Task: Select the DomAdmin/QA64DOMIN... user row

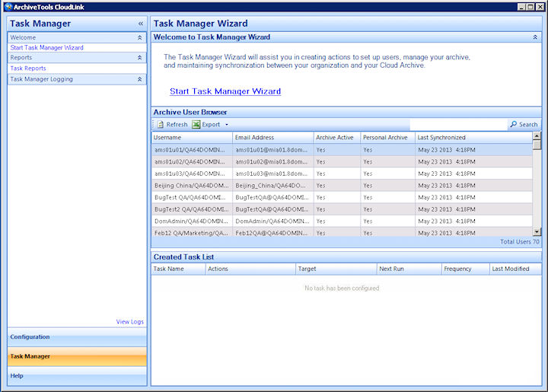Action: [x=342, y=221]
